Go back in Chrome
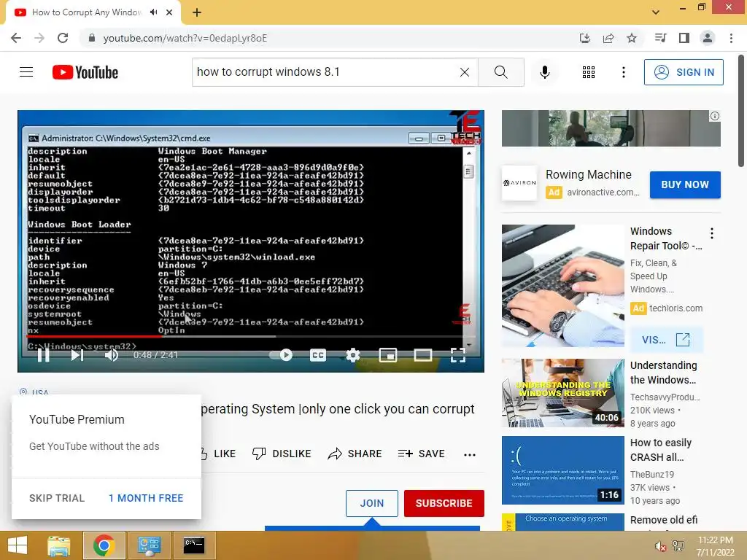This screenshot has height=560, width=747. 16,38
